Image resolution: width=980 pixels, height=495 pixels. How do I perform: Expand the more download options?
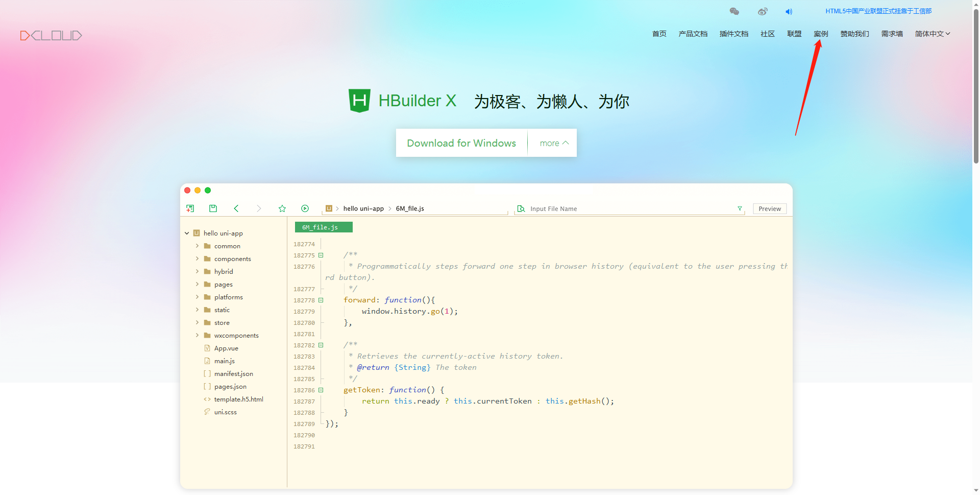point(554,143)
